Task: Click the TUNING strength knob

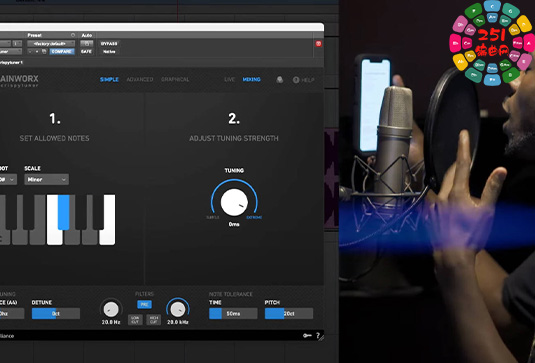Action: click(x=234, y=202)
